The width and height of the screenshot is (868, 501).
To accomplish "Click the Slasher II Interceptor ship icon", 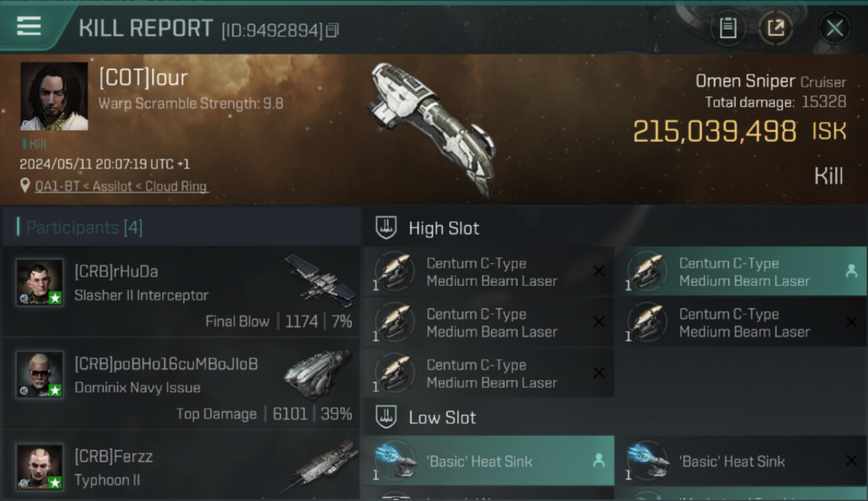I will (320, 279).
